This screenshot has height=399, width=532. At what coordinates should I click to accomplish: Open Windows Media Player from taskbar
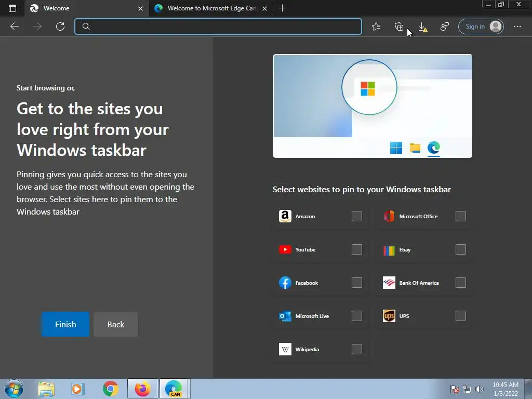[x=78, y=389]
